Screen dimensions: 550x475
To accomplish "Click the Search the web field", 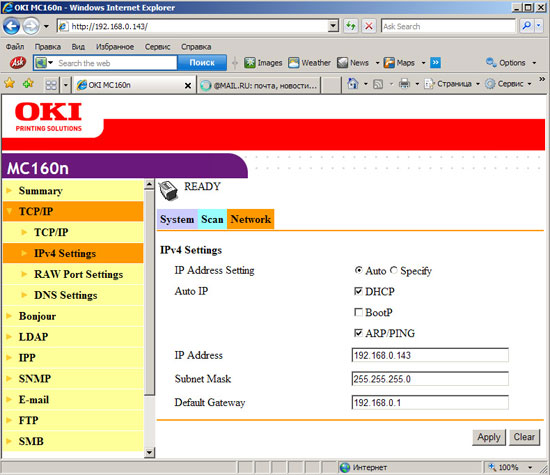I will (116, 63).
